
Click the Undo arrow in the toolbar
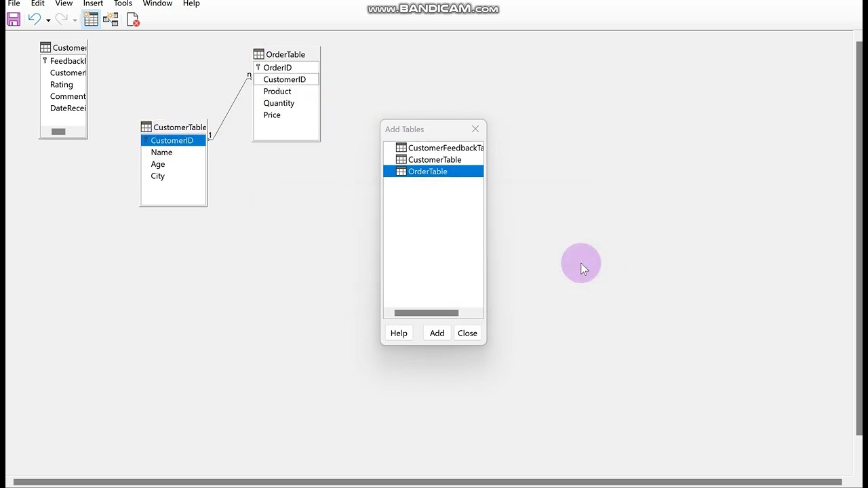(34, 20)
